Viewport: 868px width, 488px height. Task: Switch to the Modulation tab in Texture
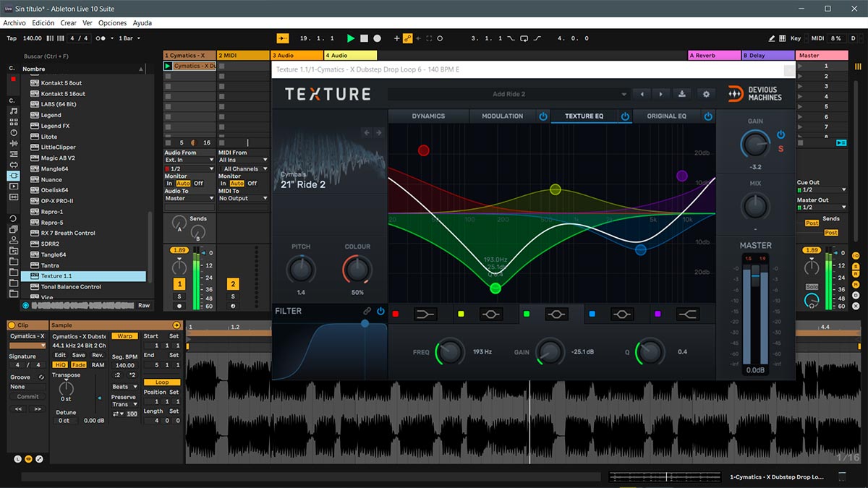(x=502, y=116)
